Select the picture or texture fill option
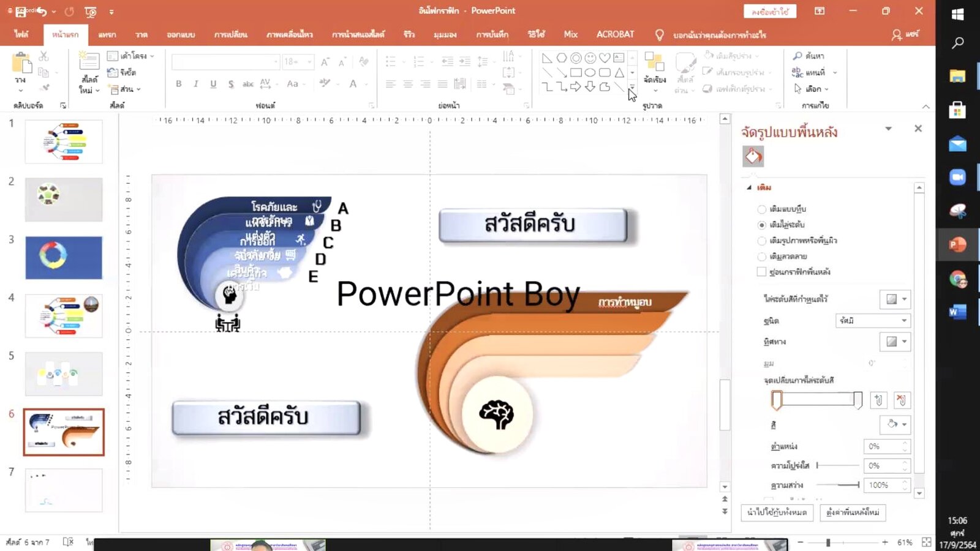This screenshot has height=551, width=980. pos(762,241)
